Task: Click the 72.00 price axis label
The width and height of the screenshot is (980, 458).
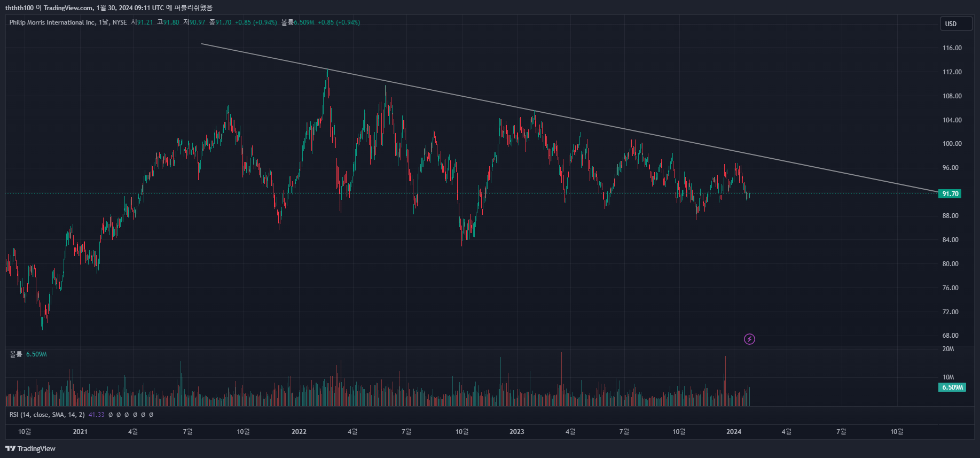Action: point(950,312)
